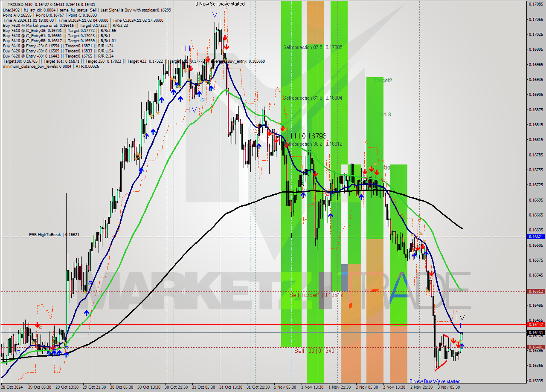
Task: Click the blue 'I V' wave label near latest candles
Action: point(460,317)
